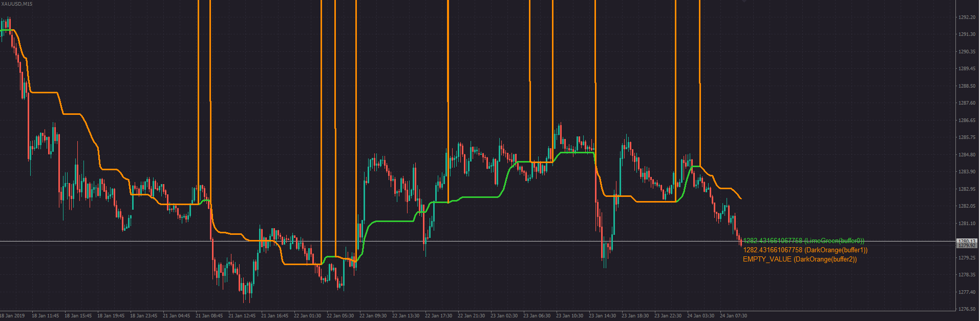
Task: Click the 1276.50 price scale label
Action: click(x=967, y=309)
